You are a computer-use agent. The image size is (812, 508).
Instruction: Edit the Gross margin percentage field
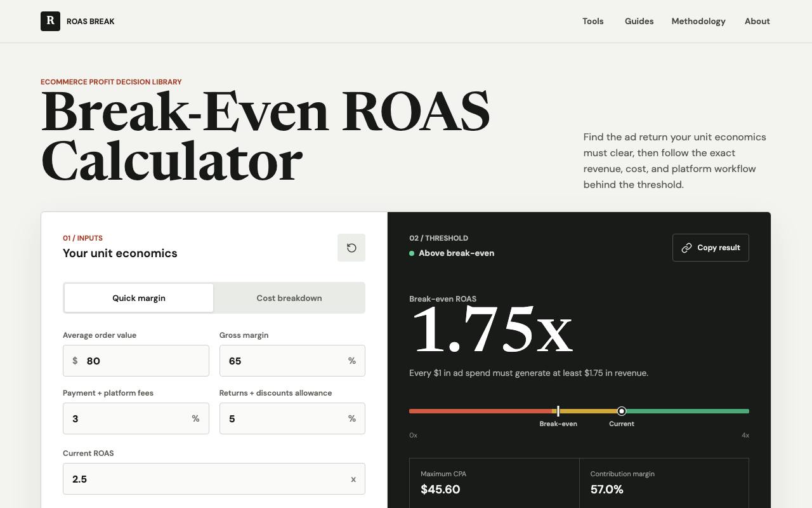pyautogui.click(x=292, y=361)
